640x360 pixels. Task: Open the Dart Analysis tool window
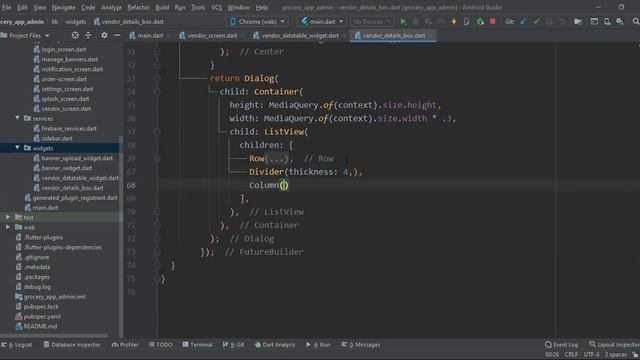click(275, 345)
